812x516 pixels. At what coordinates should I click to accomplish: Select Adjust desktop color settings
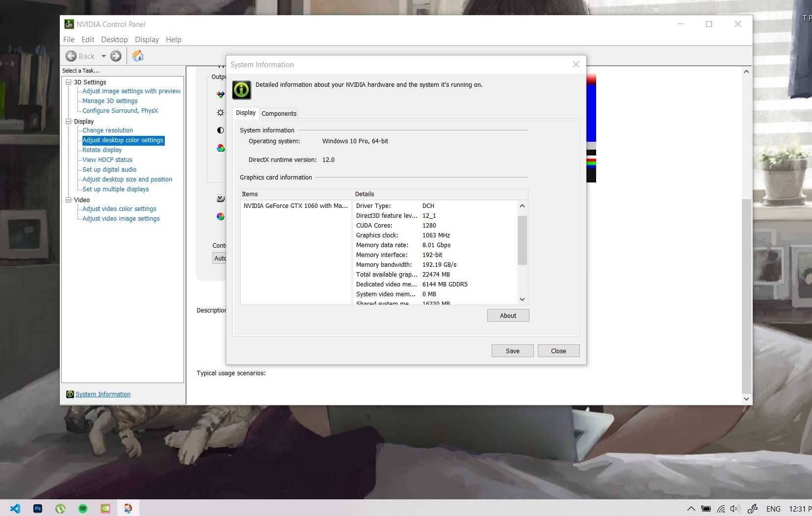click(123, 140)
